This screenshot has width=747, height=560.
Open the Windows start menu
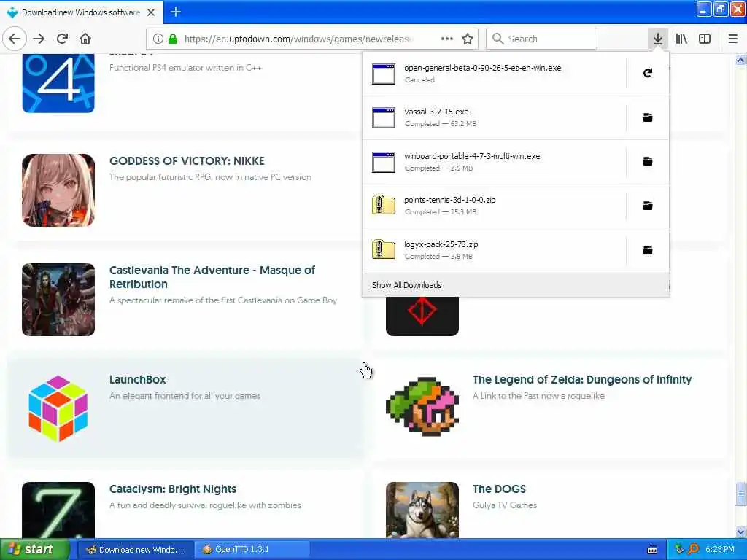point(34,550)
